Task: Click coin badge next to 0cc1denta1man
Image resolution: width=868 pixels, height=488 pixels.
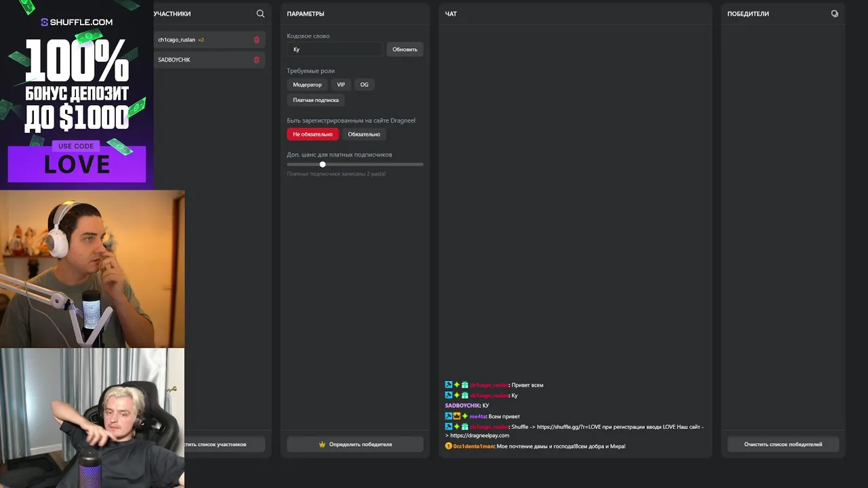Action: [448, 446]
